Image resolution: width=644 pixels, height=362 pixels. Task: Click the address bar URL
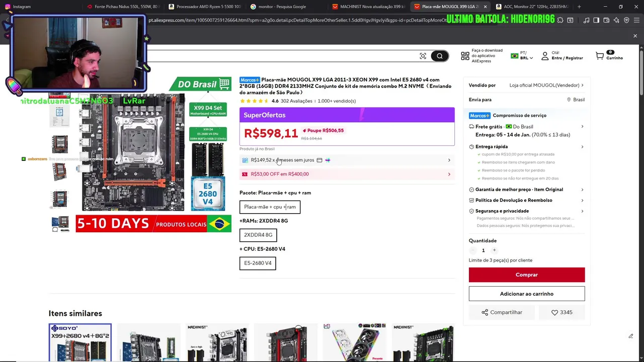297,20
